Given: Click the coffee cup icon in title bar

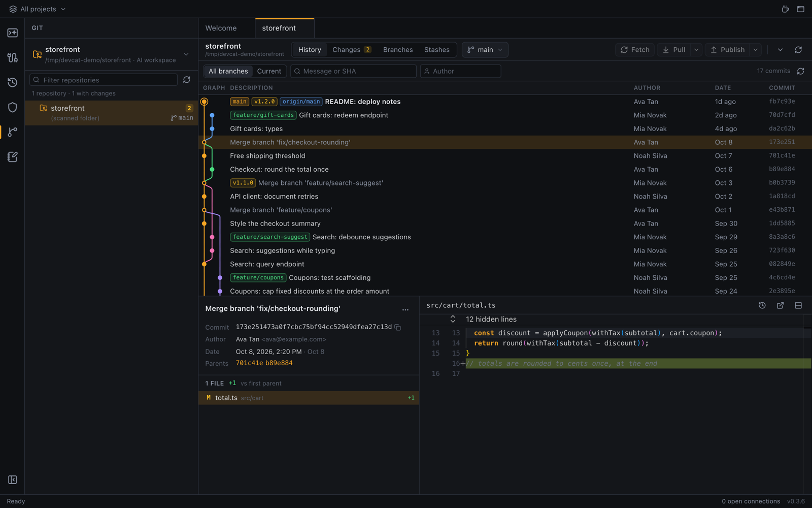Looking at the screenshot, I should click(785, 9).
